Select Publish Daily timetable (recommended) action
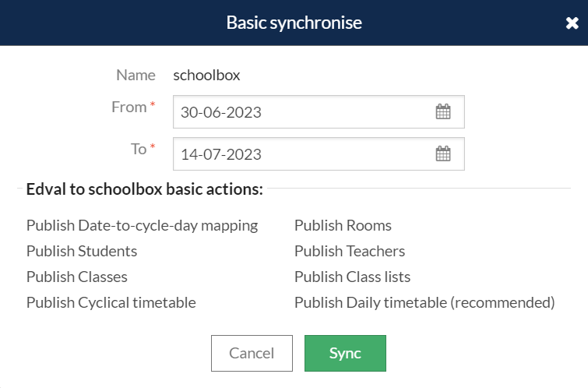588x388 pixels. click(424, 302)
